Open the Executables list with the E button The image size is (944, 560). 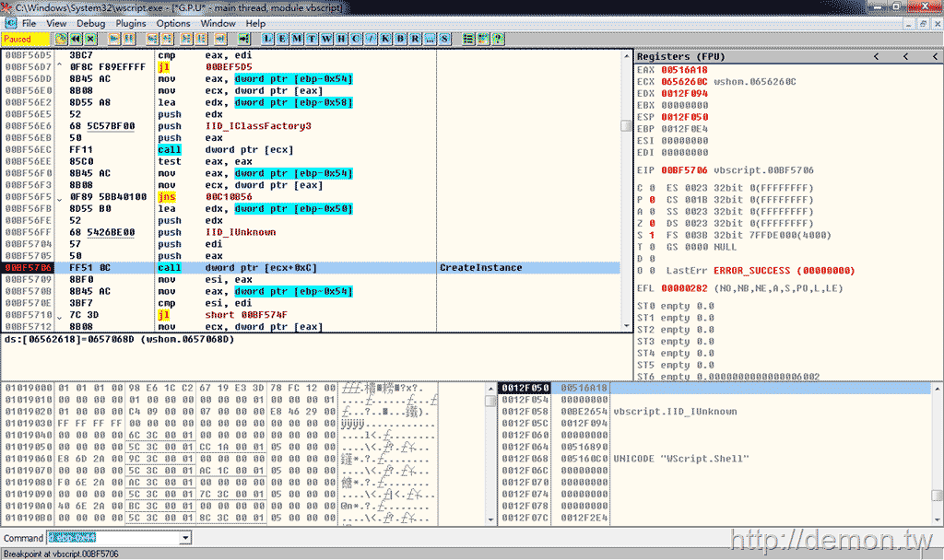coord(281,39)
